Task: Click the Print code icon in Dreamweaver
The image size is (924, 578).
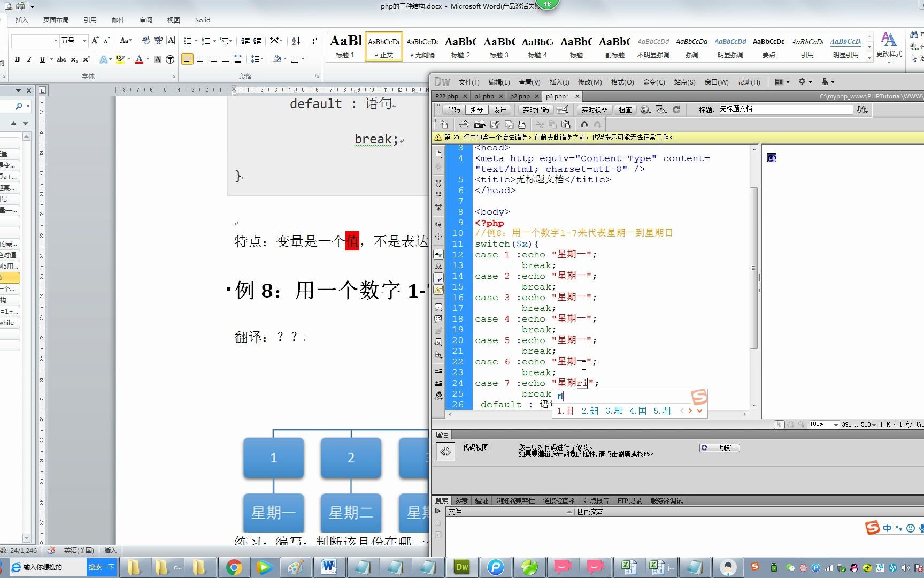Action: [522, 125]
